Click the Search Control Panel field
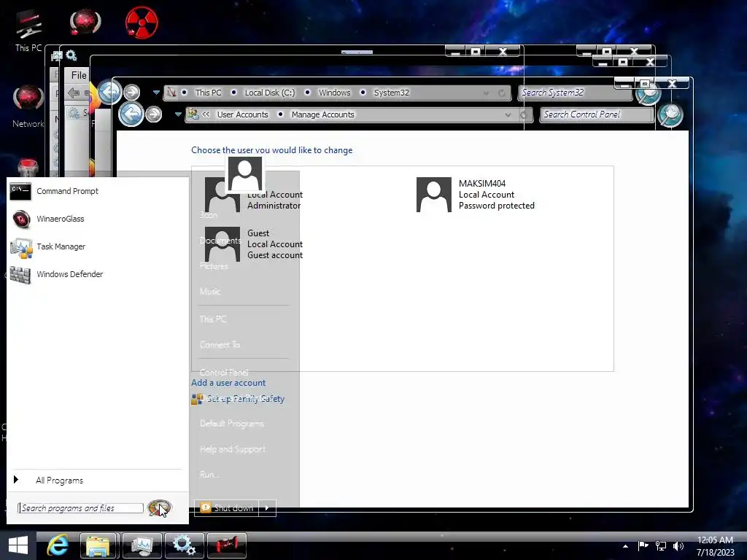The image size is (747, 560). 597,114
